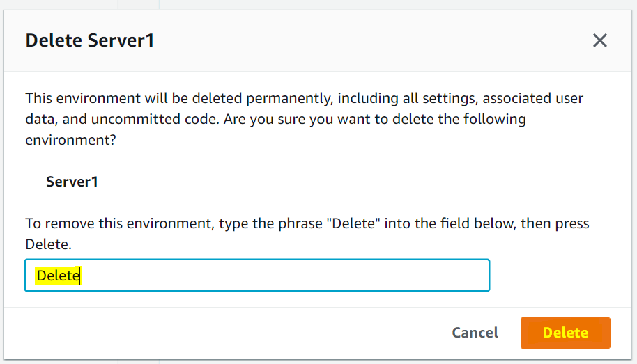The height and width of the screenshot is (364, 637).
Task: Click the "Delete Server1" dialog title
Action: tap(90, 40)
